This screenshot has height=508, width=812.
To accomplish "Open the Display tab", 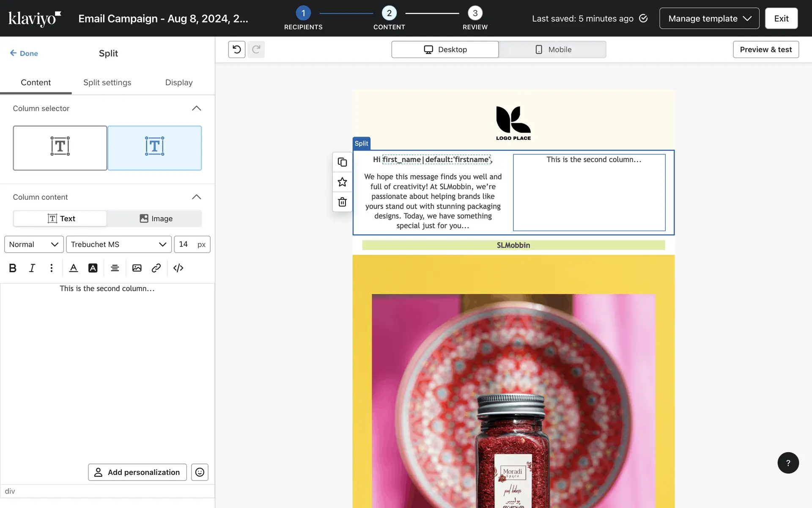I will [x=178, y=83].
